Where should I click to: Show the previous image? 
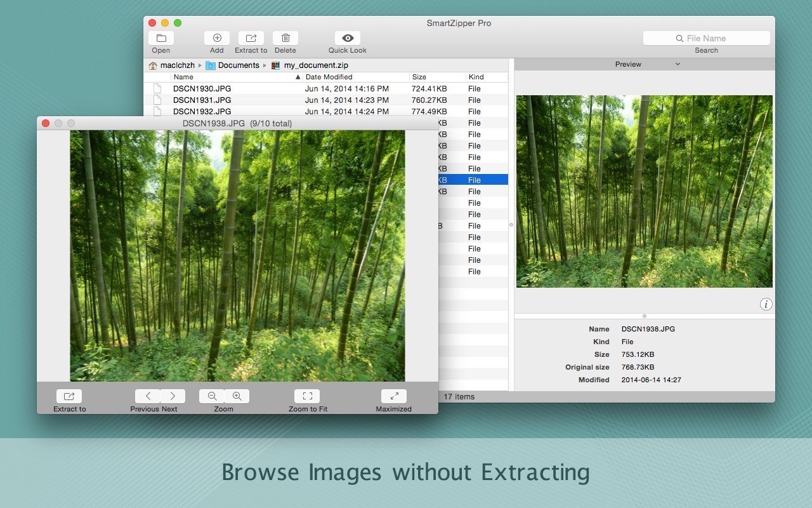point(148,396)
